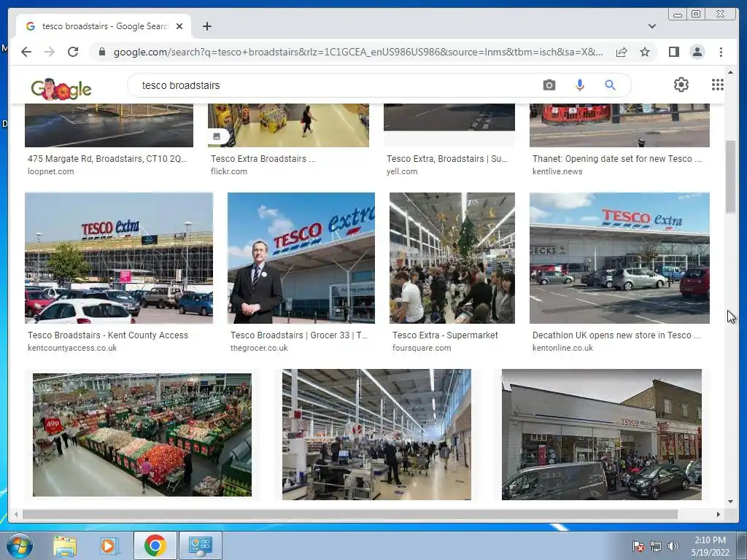Viewport: 747px width, 560px height.
Task: Open the flickr.com Tesco Extra Broadstairs image
Action: [288, 125]
